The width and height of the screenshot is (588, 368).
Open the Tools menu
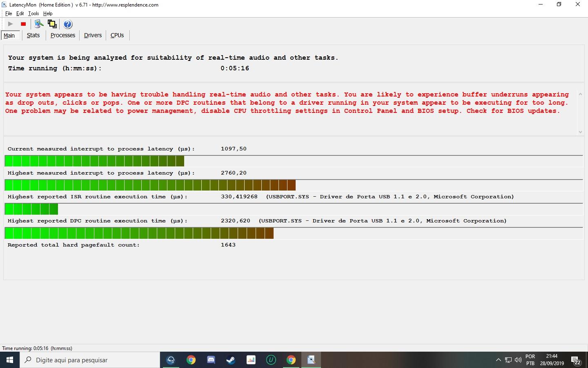(x=33, y=13)
